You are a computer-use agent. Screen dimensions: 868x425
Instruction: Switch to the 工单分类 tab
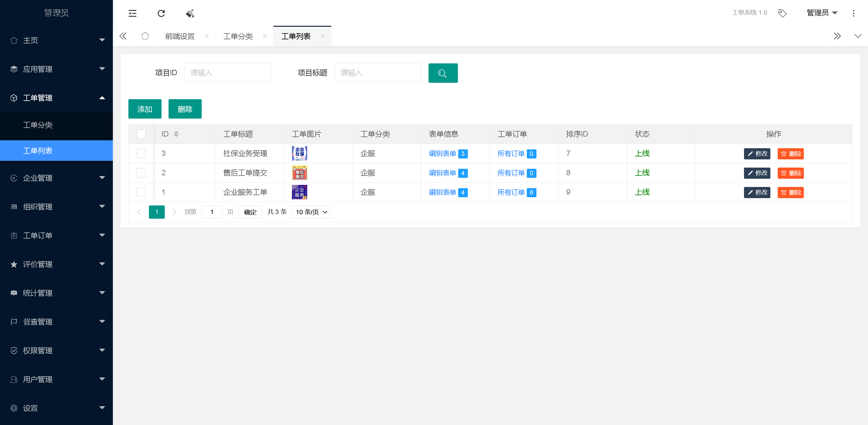point(238,36)
